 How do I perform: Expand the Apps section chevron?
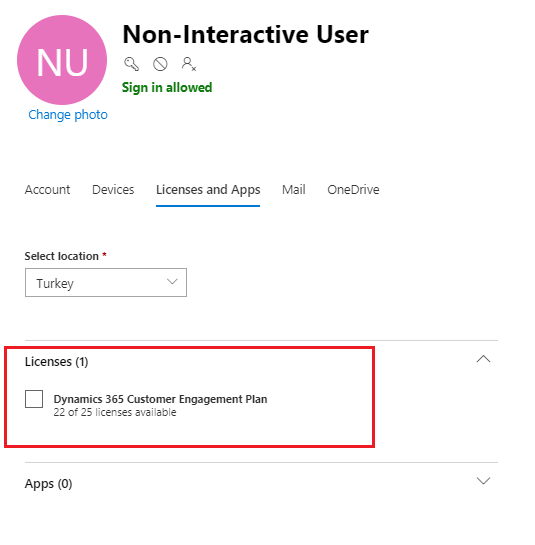(483, 481)
